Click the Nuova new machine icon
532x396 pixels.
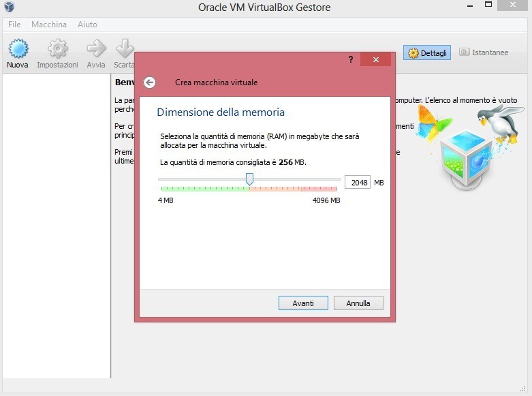tap(18, 50)
